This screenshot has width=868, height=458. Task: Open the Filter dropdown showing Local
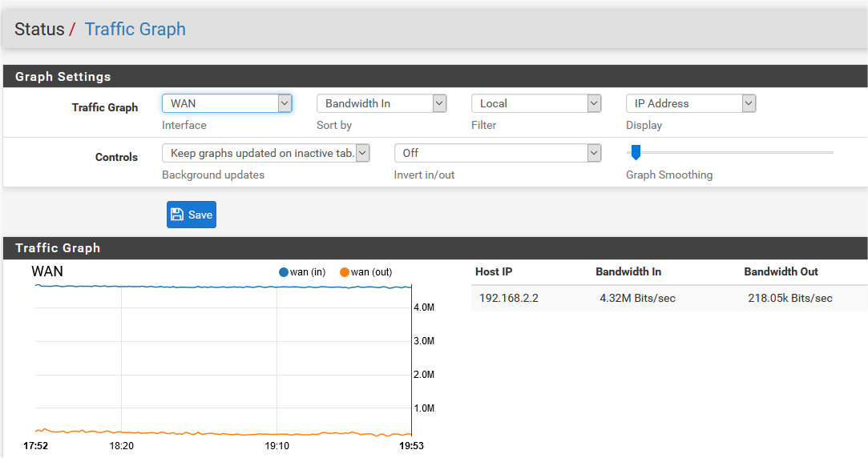click(x=536, y=103)
